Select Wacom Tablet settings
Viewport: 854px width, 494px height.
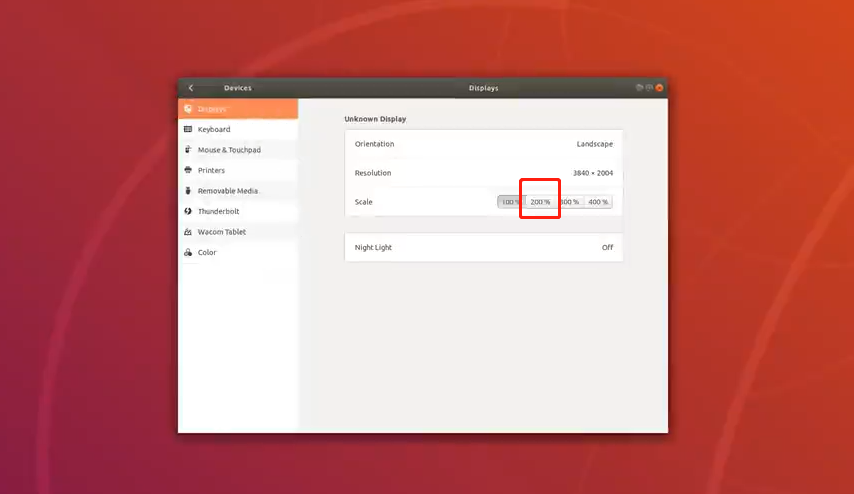(x=238, y=232)
